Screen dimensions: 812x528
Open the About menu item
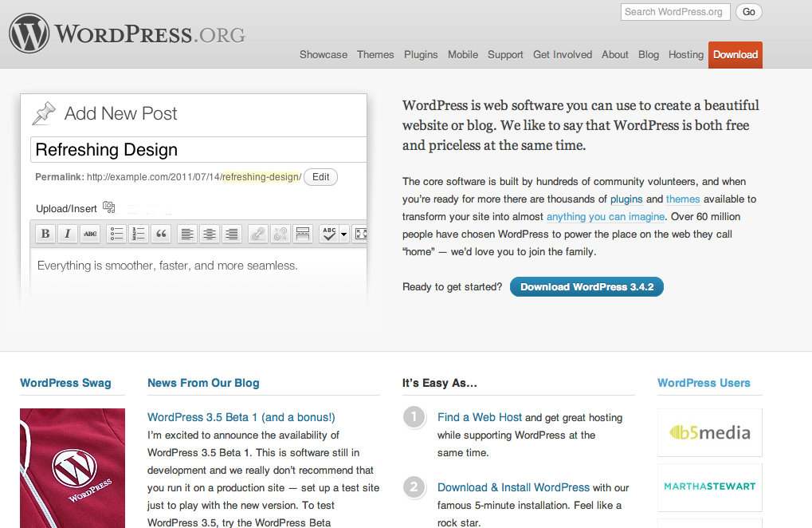(x=614, y=54)
